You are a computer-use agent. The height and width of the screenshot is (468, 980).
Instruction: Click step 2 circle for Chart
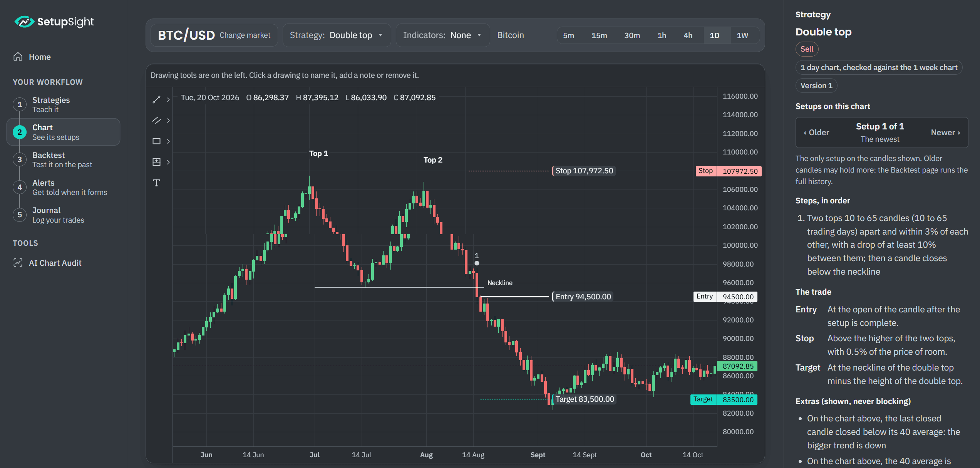coord(20,132)
